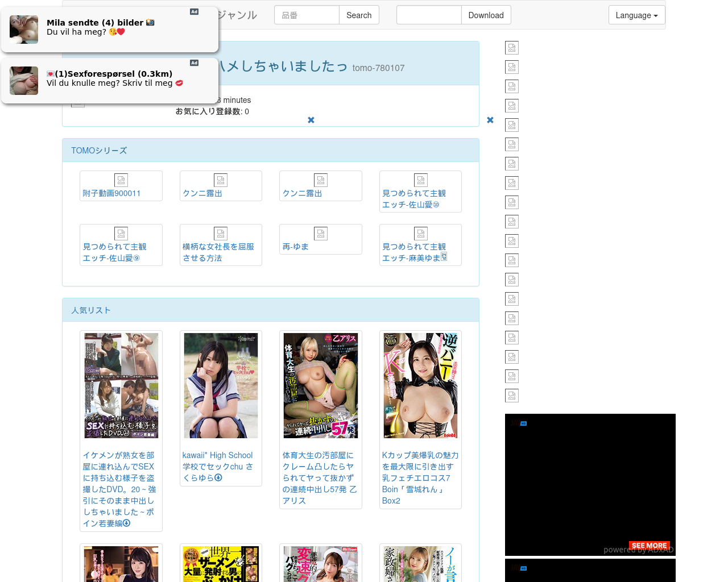The width and height of the screenshot is (728, 582).
Task: Click the blue X left of the sidebar
Action: click(x=490, y=120)
